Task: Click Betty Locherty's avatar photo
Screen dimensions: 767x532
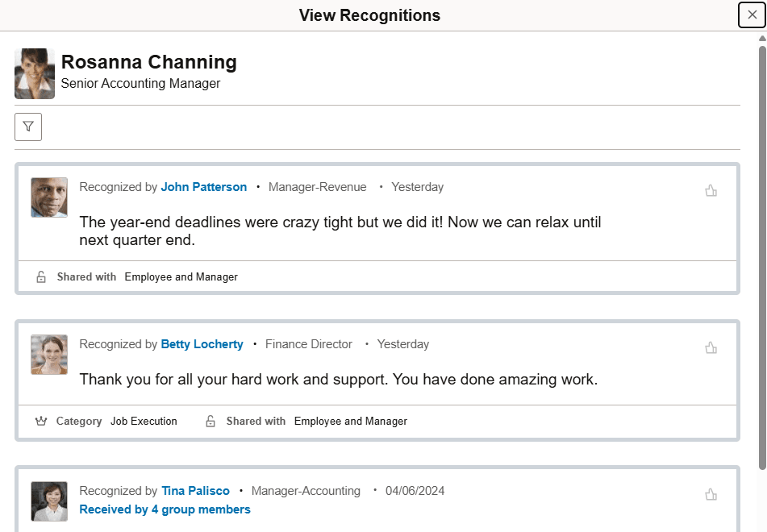Action: pos(49,355)
